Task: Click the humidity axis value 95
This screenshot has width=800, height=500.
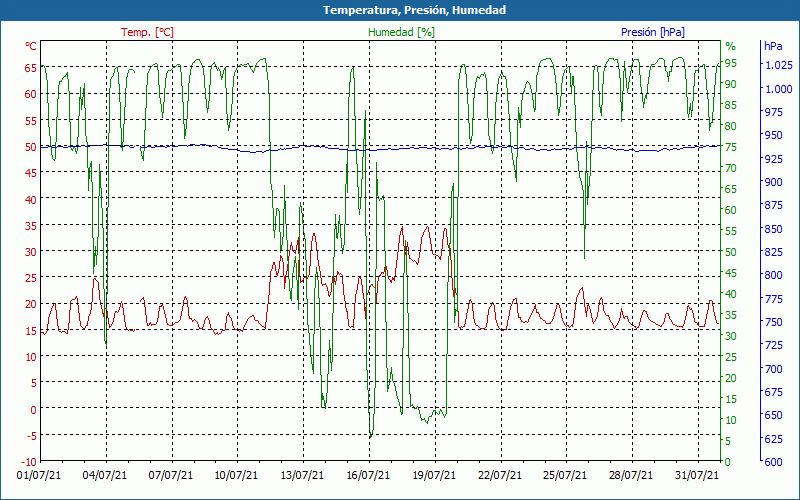Action: (731, 63)
